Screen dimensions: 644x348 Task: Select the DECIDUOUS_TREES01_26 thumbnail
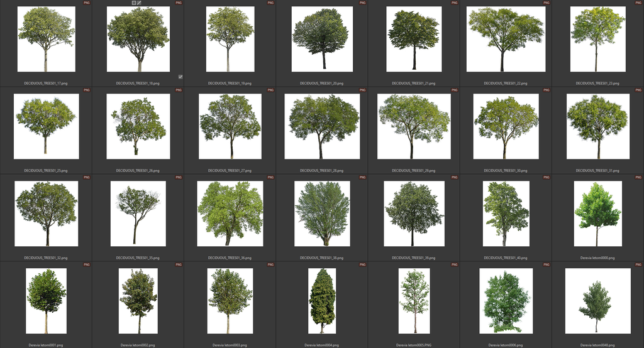point(138,126)
